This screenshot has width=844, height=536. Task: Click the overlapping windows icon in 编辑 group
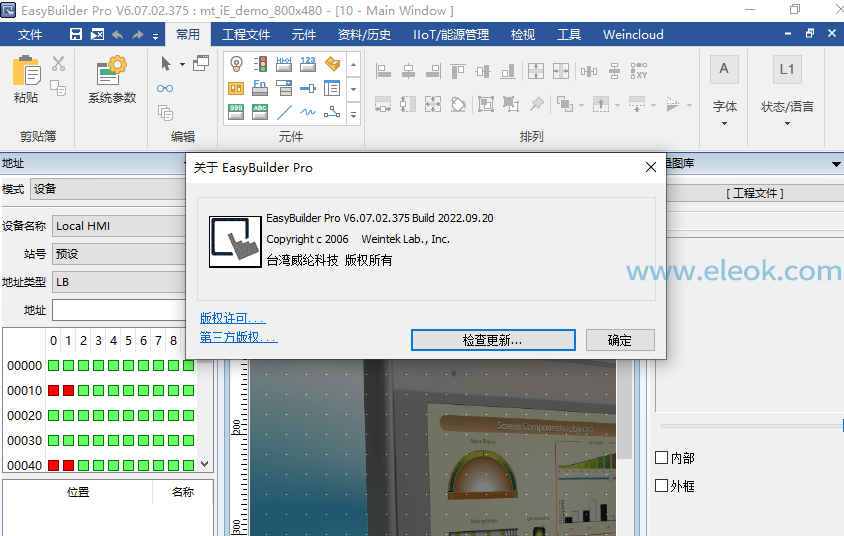201,64
